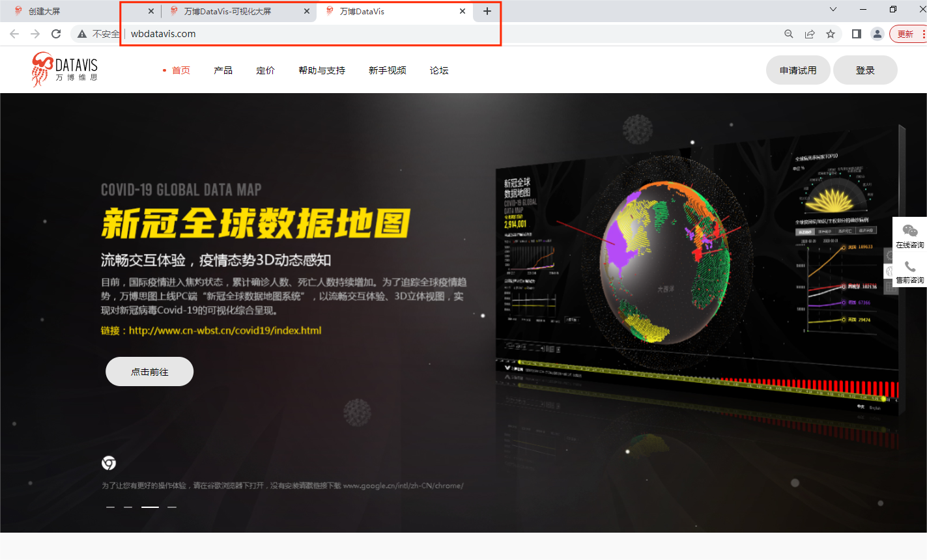Go back with browser back arrow
Image resolution: width=927 pixels, height=560 pixels.
click(14, 34)
